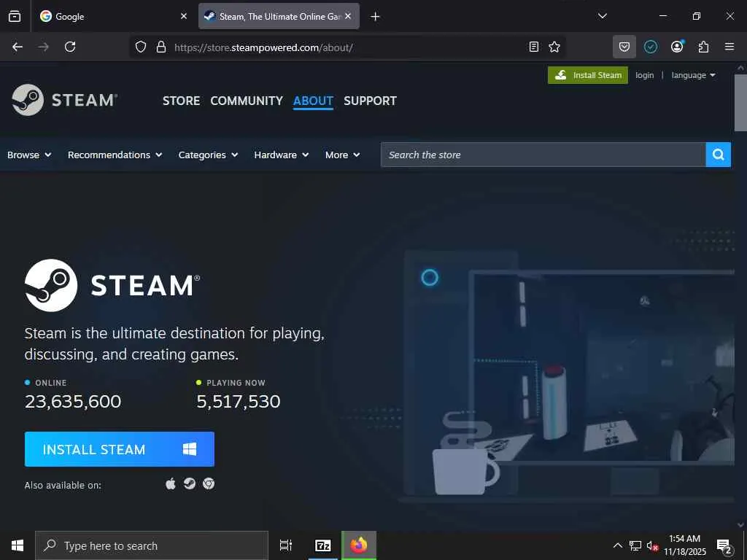This screenshot has height=560, width=747.
Task: Show site security padlock info
Action: pyautogui.click(x=161, y=47)
